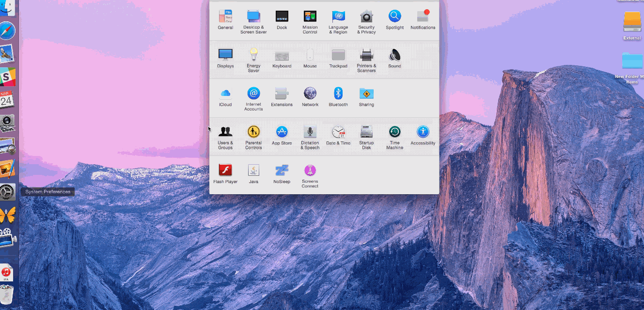Open Mission Control preferences
The width and height of the screenshot is (644, 310).
tap(310, 22)
